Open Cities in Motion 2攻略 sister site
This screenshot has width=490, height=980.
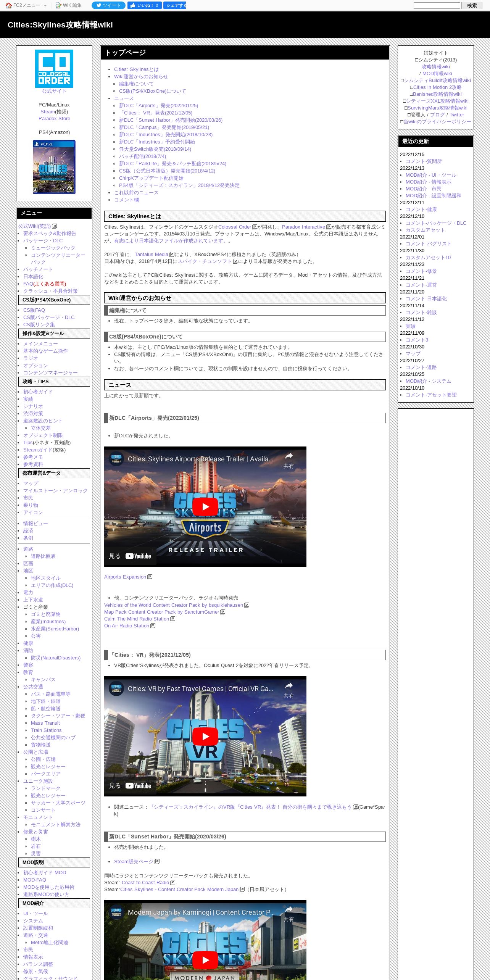click(437, 87)
